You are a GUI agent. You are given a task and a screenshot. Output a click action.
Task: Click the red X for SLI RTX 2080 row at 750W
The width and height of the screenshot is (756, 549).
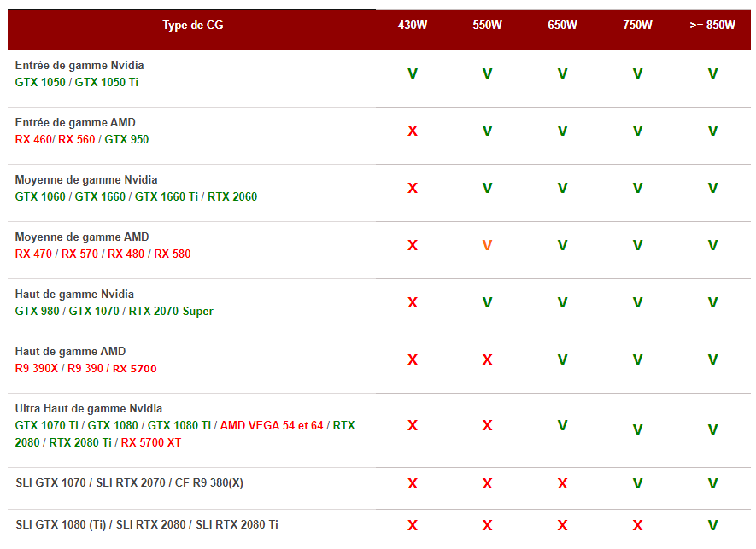point(637,526)
